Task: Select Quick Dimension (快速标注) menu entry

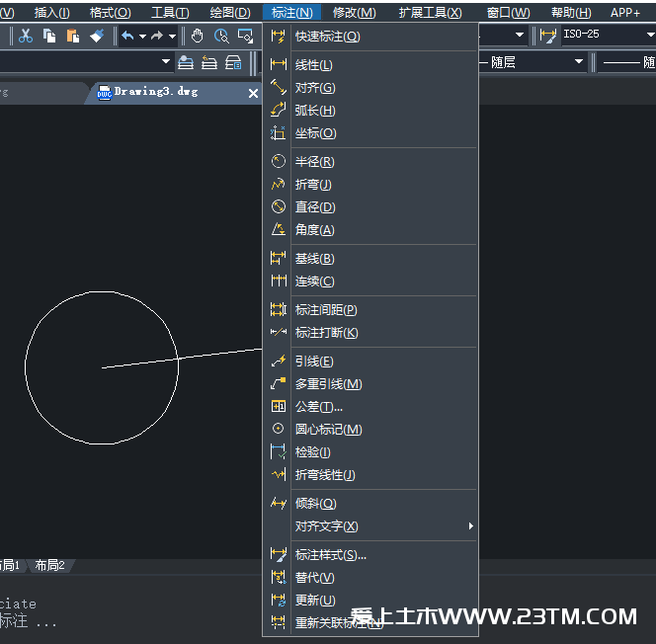Action: pos(327,37)
